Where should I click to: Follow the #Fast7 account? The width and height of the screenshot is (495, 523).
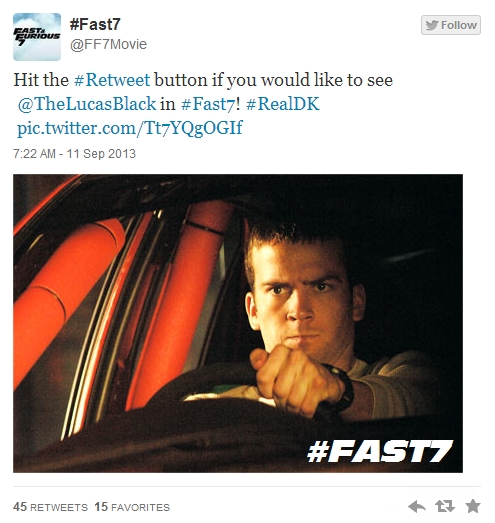(x=451, y=25)
